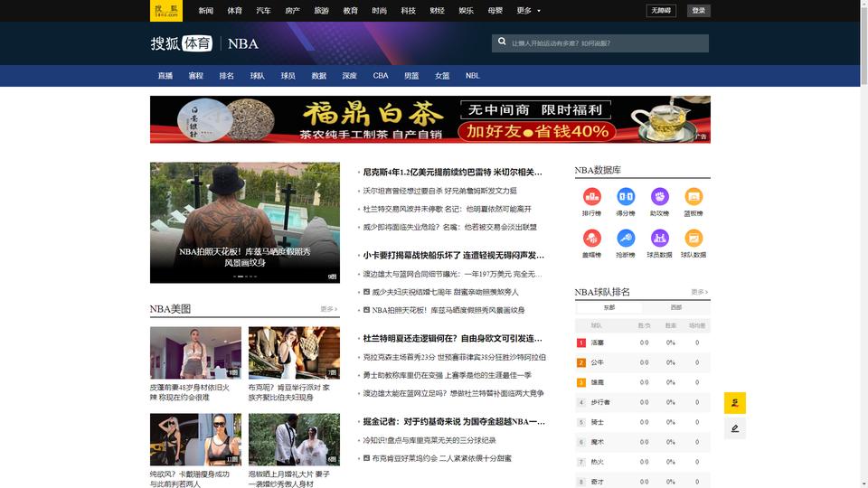Open the 抢断榜 steals leaders icon

tap(626, 238)
